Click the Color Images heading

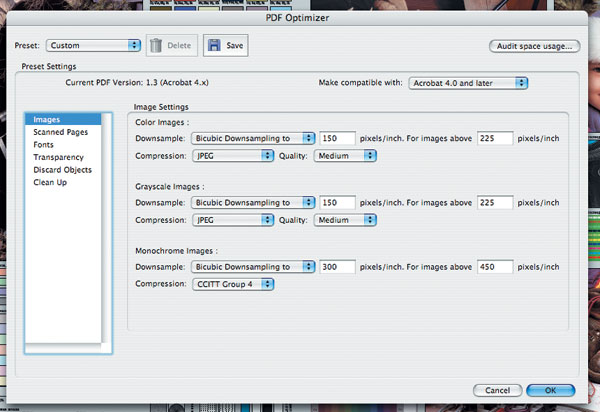click(162, 122)
